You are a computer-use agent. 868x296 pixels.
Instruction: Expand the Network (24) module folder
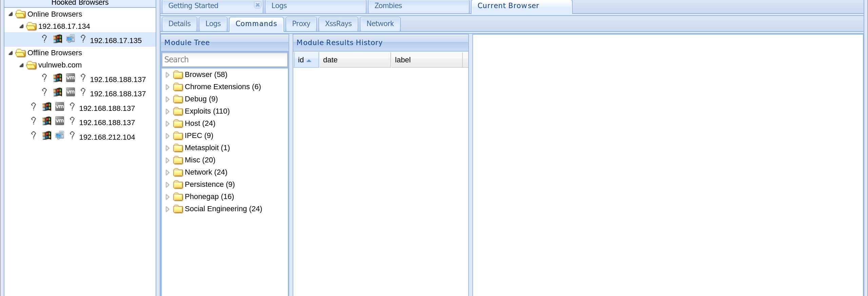(167, 173)
